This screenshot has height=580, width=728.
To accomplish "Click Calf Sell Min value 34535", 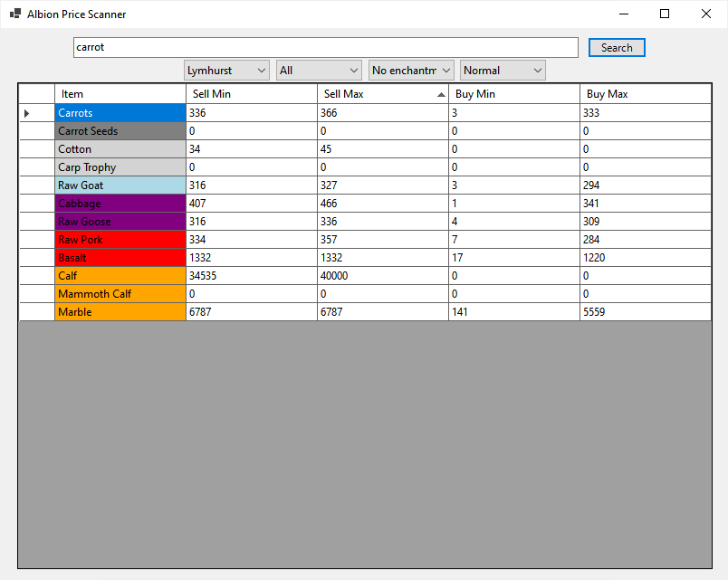I will pos(252,276).
